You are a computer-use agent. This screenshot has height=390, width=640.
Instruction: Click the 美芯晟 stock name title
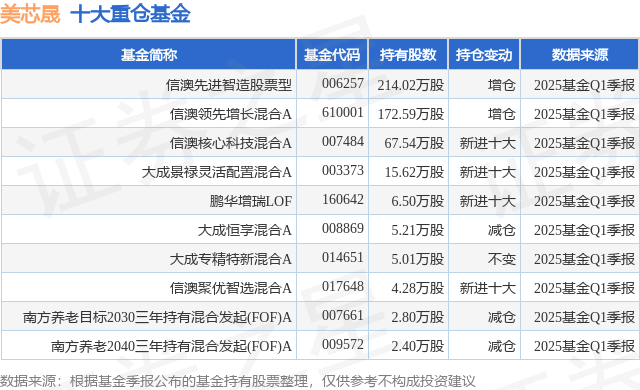(30, 14)
